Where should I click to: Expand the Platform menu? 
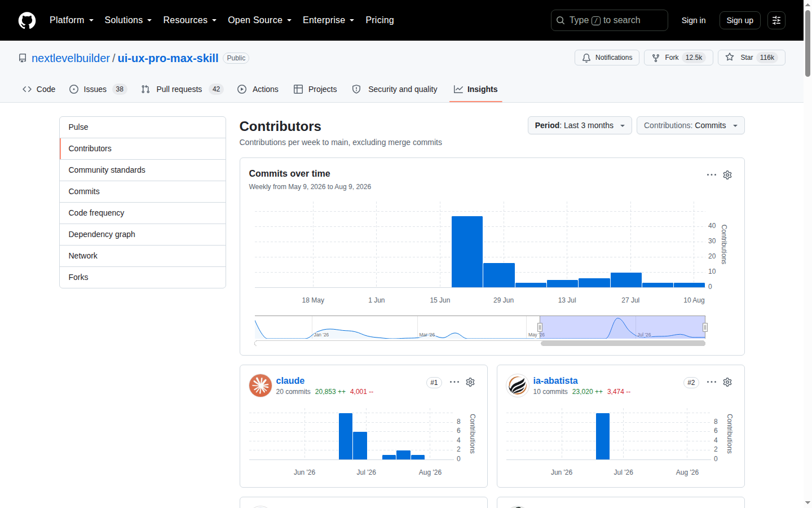click(x=72, y=20)
